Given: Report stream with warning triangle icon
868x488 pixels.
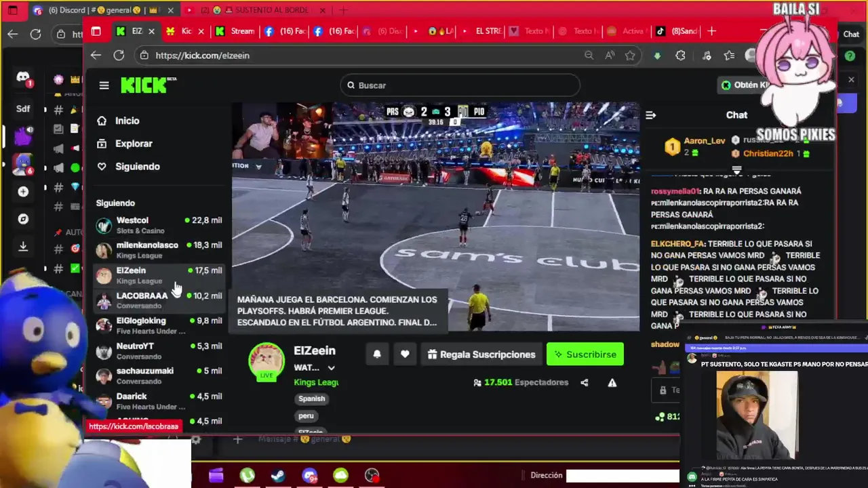Looking at the screenshot, I should pyautogui.click(x=612, y=383).
